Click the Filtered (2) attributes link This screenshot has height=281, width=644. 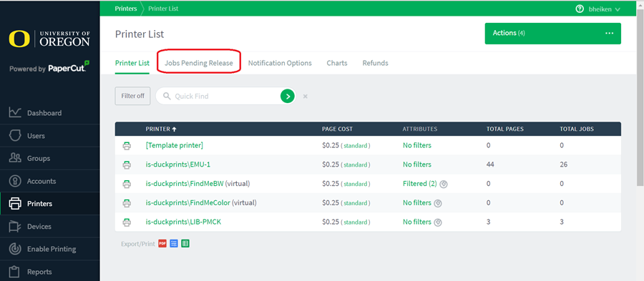point(420,184)
